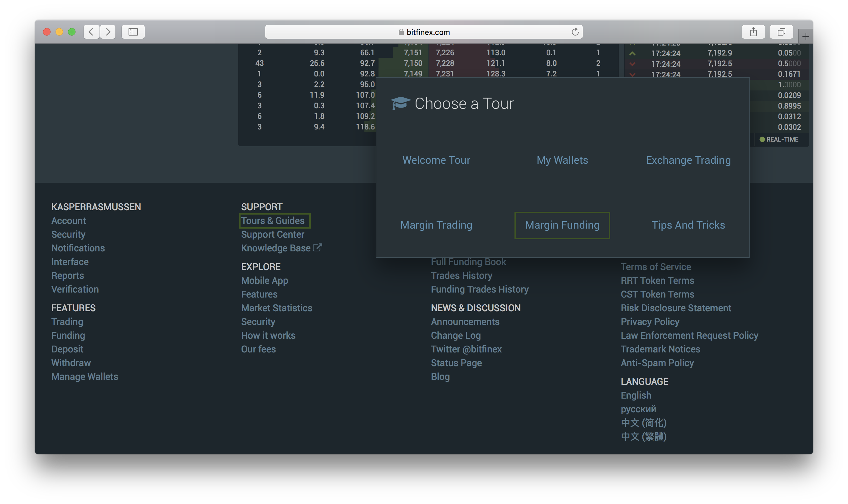Navigate to the Knowledge Base page

coord(275,248)
